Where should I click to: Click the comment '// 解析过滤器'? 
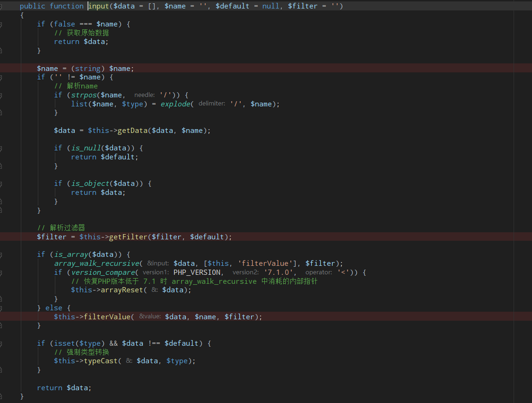pos(61,228)
